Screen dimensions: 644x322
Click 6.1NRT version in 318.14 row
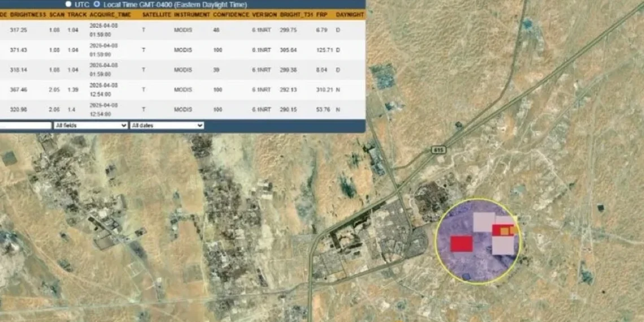[x=262, y=70]
